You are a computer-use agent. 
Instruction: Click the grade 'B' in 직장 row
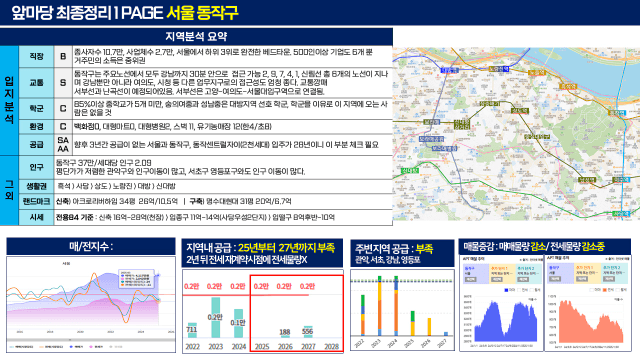[x=63, y=56]
